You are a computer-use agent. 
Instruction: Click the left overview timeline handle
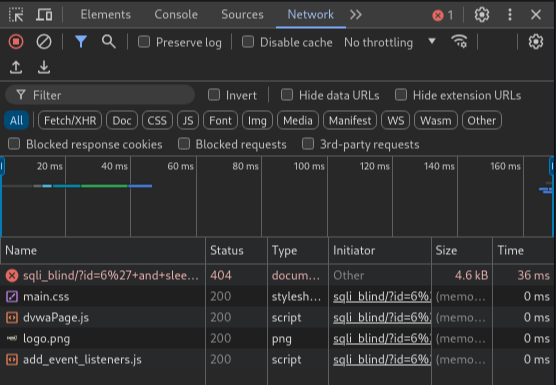click(2, 166)
